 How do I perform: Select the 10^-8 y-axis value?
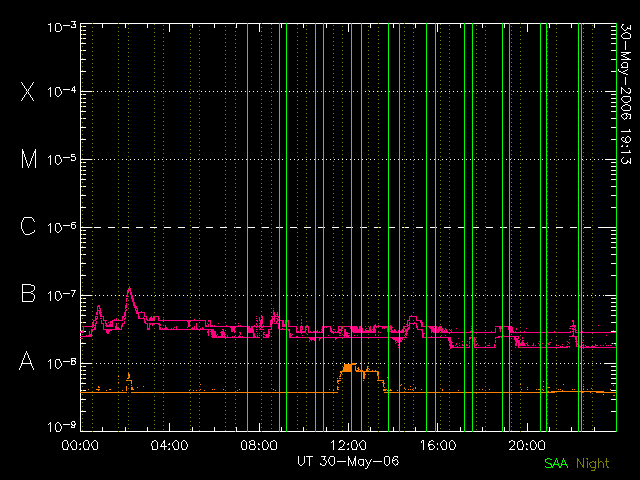62,363
